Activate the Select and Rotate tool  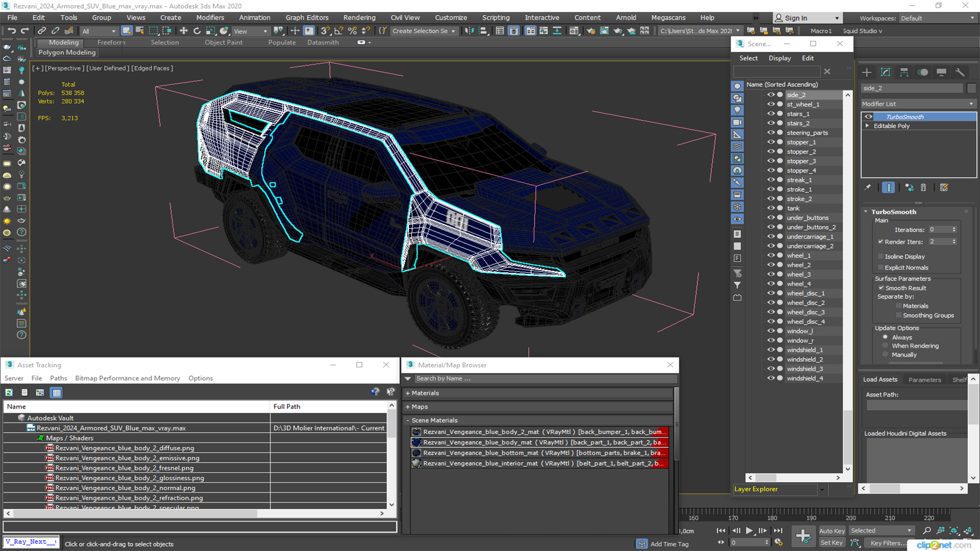tap(197, 31)
